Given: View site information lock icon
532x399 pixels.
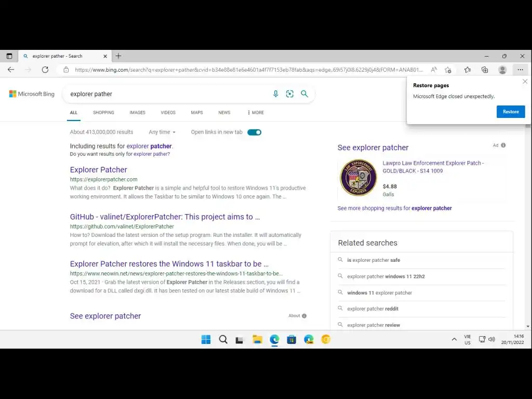Looking at the screenshot, I should tap(66, 70).
